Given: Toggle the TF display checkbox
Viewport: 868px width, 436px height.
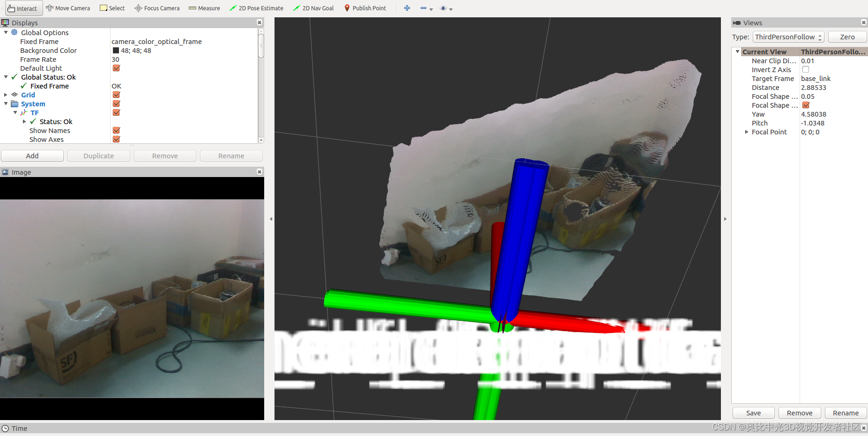Looking at the screenshot, I should click(x=116, y=112).
